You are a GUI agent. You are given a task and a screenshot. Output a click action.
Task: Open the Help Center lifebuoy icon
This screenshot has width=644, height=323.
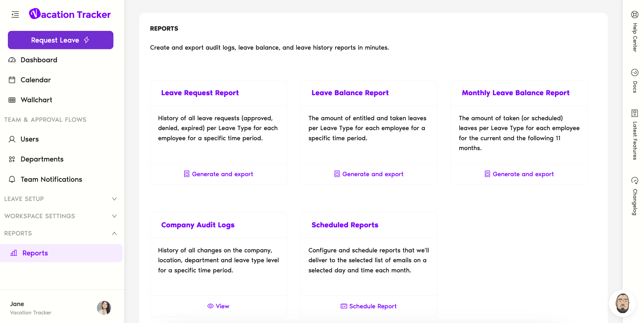634,15
